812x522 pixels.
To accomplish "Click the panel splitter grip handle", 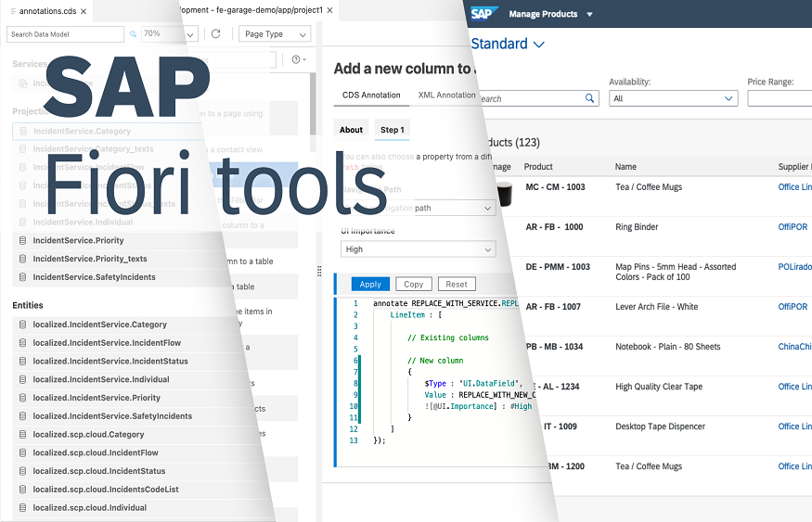I will (319, 271).
